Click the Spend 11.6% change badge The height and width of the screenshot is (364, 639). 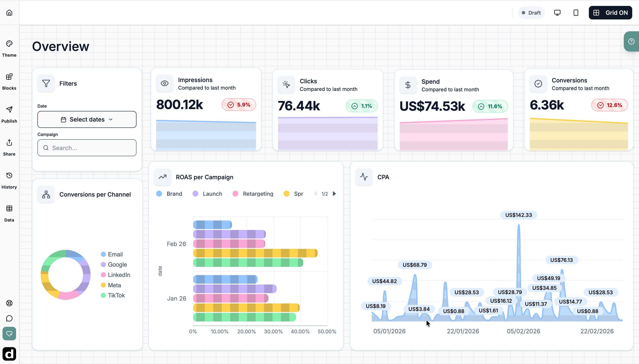point(490,107)
